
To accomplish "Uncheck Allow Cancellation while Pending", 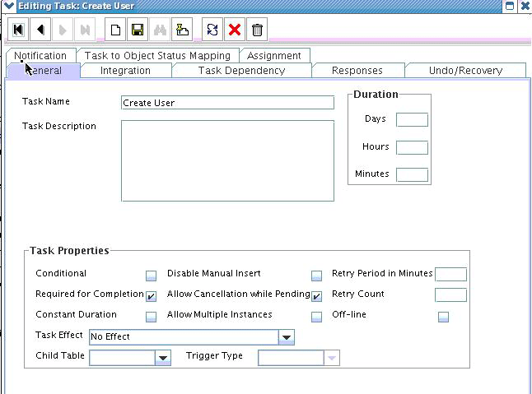I will [x=316, y=296].
